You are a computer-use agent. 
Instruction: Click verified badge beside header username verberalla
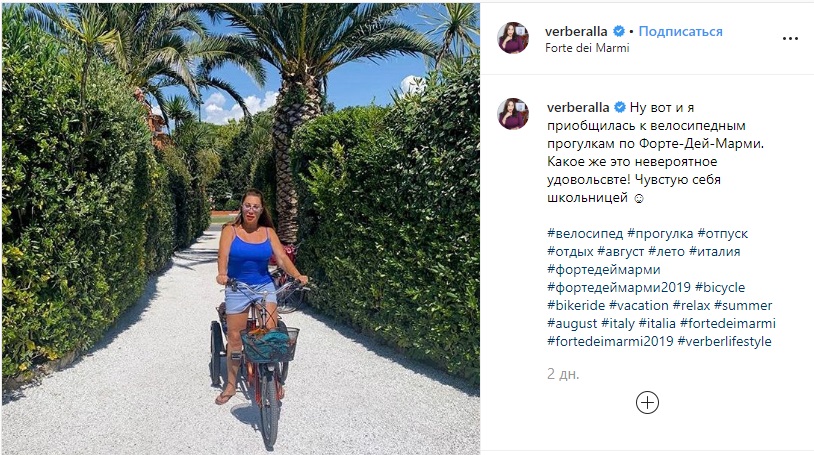pyautogui.click(x=618, y=32)
